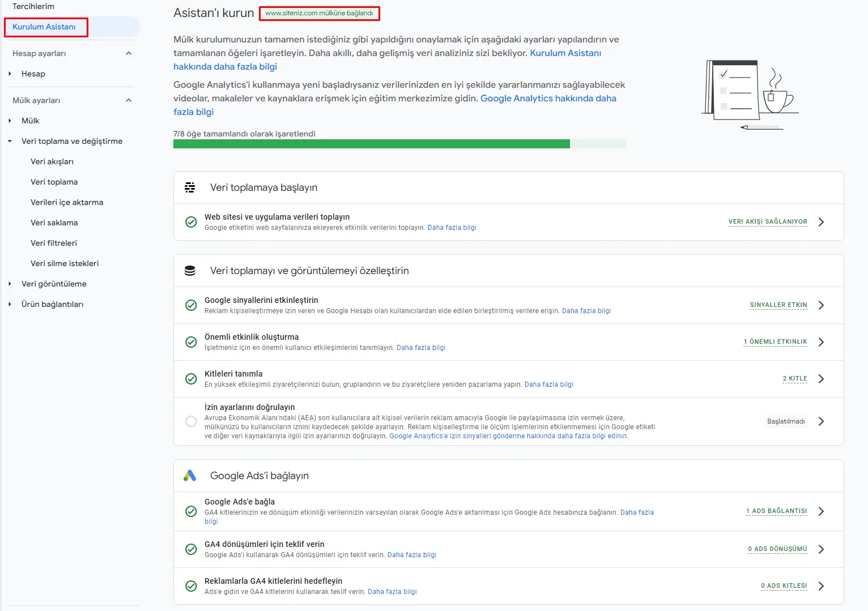Click the setup checklist illustration

coord(750,95)
